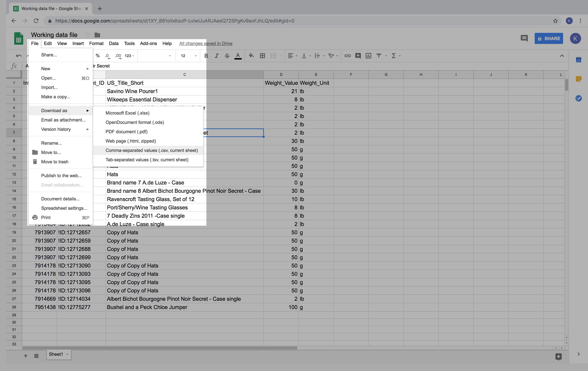Screen dimensions: 588x371
Task: Select Publish to the web...
Action: 61,176
